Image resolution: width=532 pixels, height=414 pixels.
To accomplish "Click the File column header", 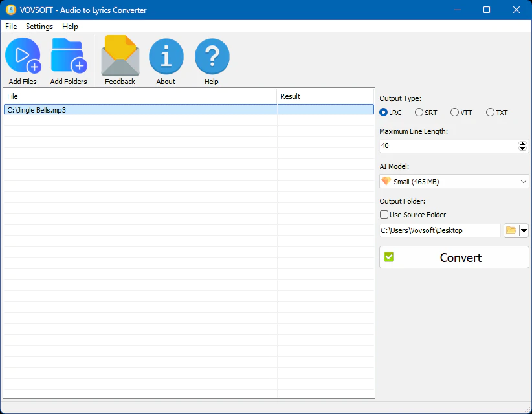I will coord(140,96).
